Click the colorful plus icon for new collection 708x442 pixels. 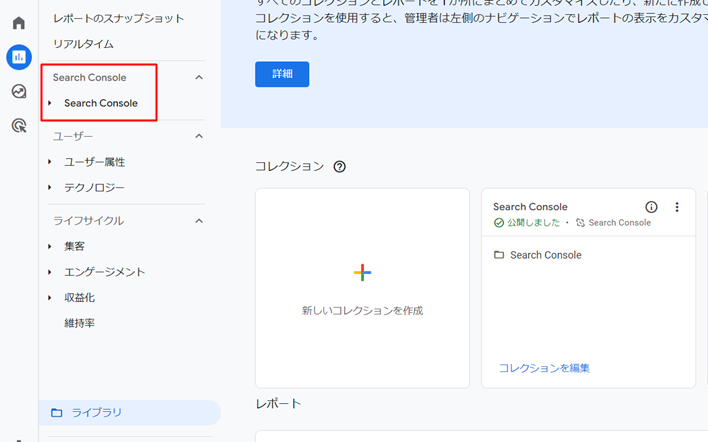click(362, 272)
